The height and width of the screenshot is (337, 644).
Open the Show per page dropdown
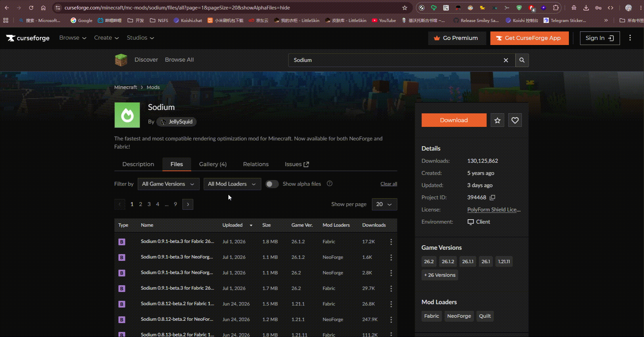click(384, 204)
